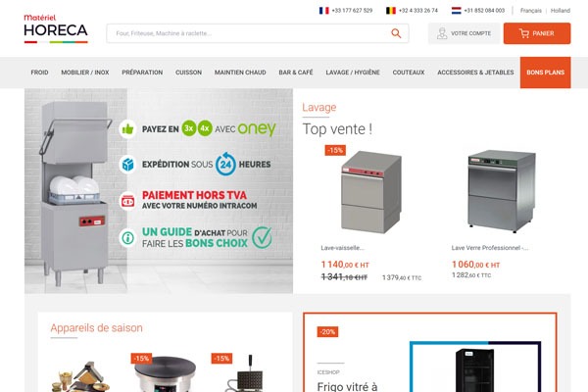The width and height of the screenshot is (588, 392).
Task: Open the discounted Lave-vaisselle product image
Action: 370,191
